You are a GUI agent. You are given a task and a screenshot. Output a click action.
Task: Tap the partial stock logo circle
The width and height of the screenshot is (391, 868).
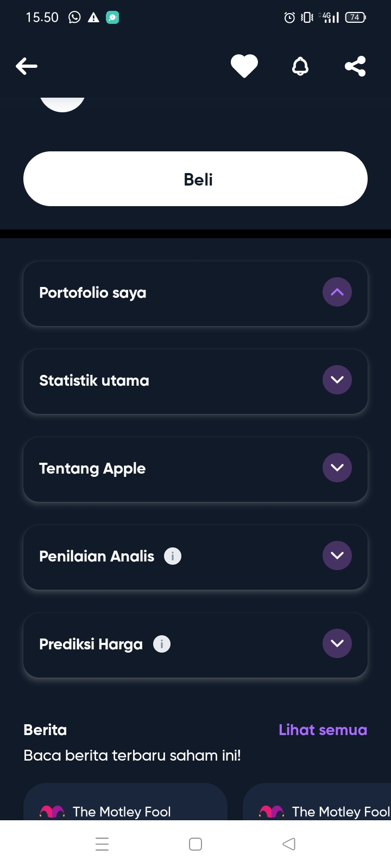[x=62, y=104]
